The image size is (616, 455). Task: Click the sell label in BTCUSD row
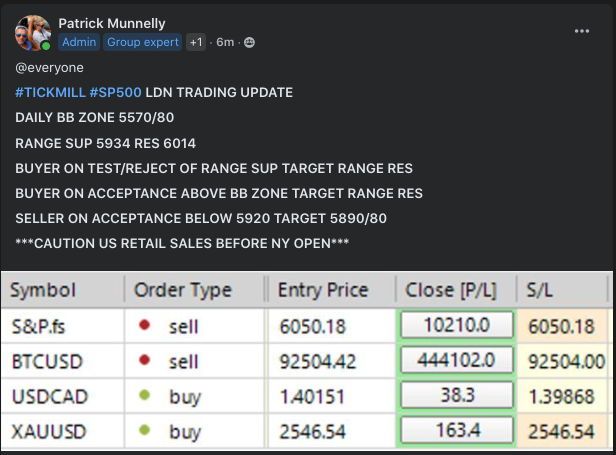click(183, 361)
